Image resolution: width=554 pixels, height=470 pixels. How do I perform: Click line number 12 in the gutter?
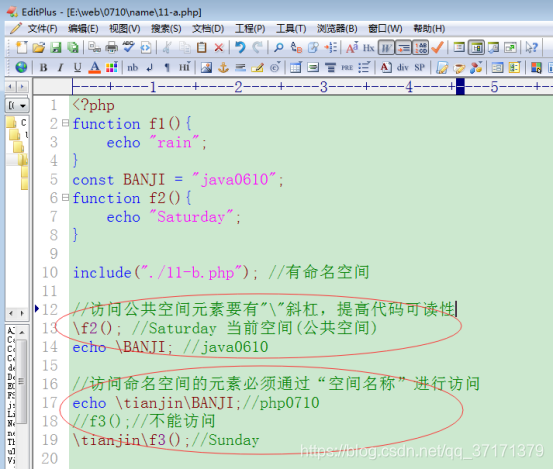[50, 310]
